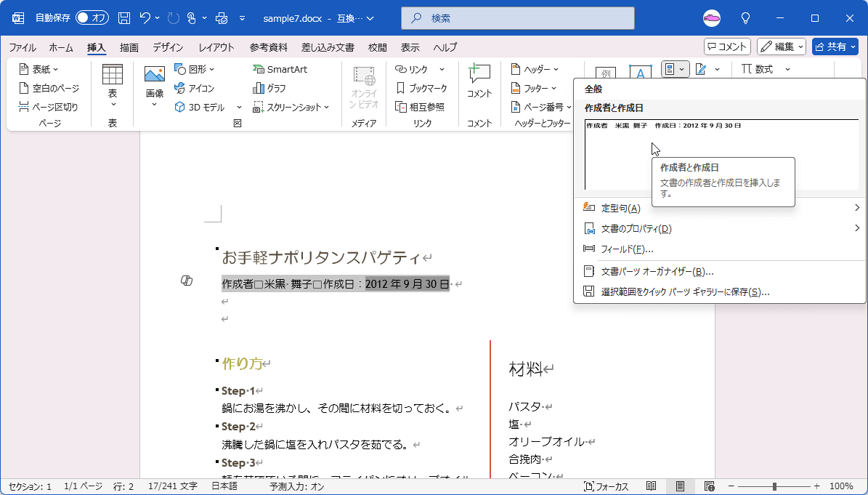Choose Field (フィールド) menu item
The image size is (868, 495).
coord(720,249)
